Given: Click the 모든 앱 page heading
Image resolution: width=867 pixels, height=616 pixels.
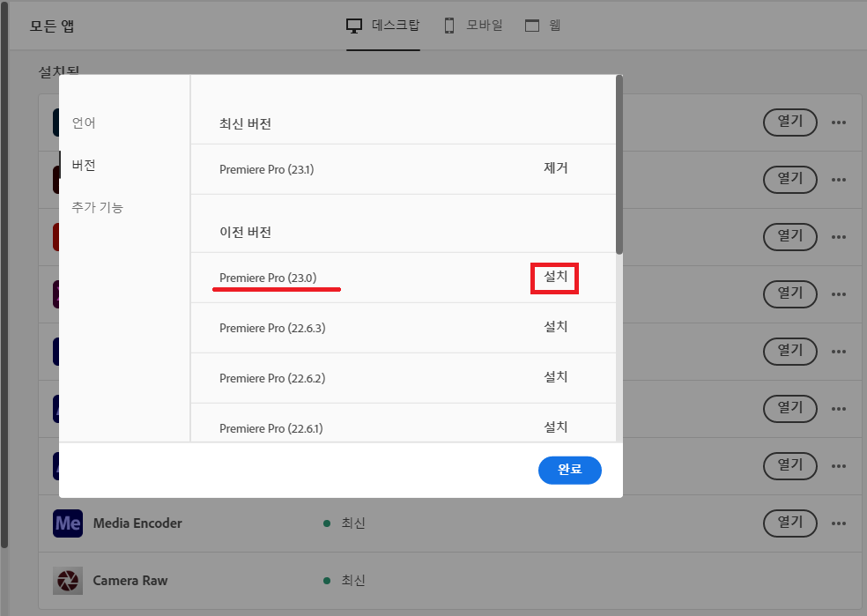Looking at the screenshot, I should coord(52,26).
